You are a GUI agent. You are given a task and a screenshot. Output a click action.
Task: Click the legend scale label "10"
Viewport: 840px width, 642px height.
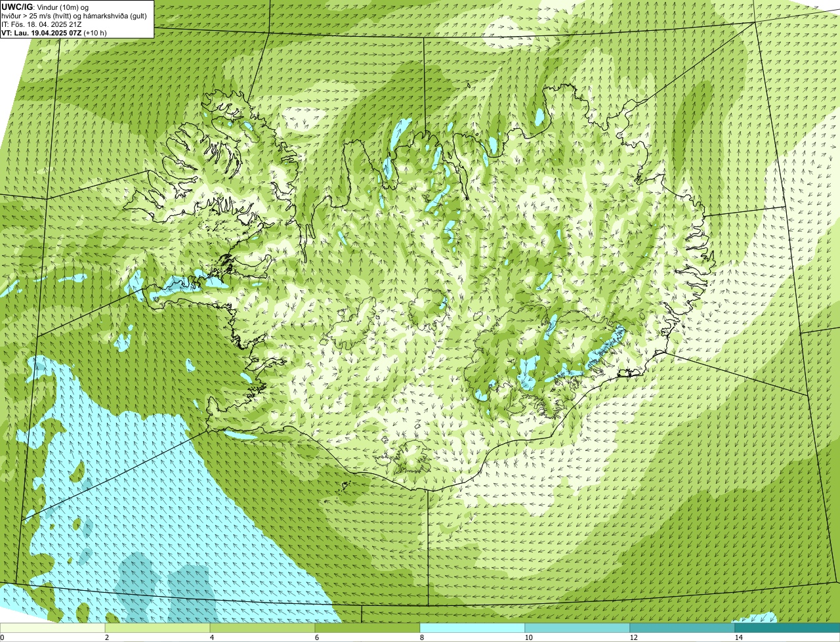pos(528,637)
